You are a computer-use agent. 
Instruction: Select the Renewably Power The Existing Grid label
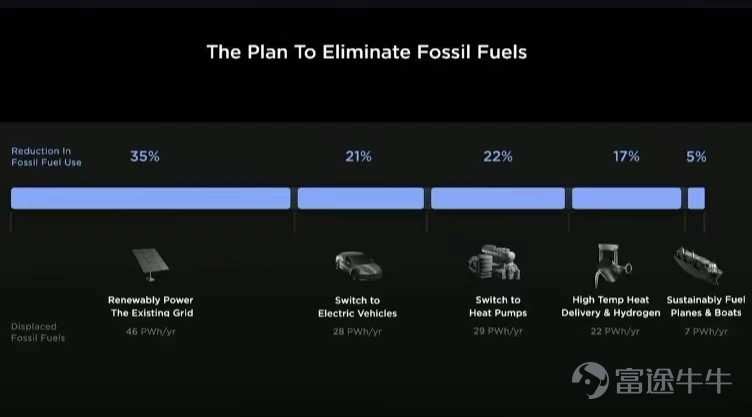coord(151,306)
